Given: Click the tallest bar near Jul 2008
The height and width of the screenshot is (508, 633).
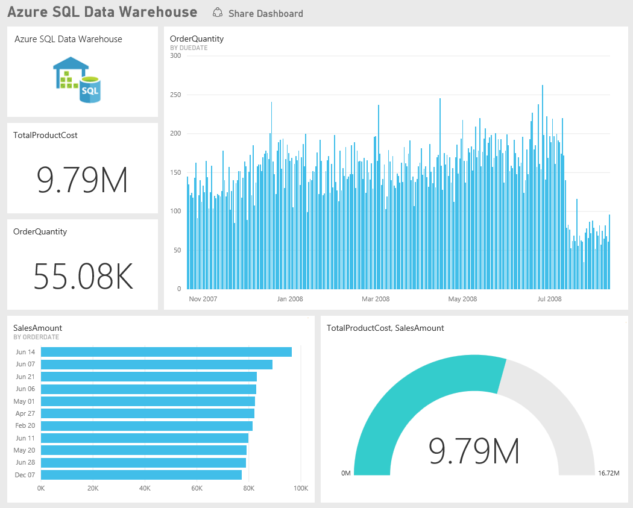Looking at the screenshot, I should (x=542, y=187).
